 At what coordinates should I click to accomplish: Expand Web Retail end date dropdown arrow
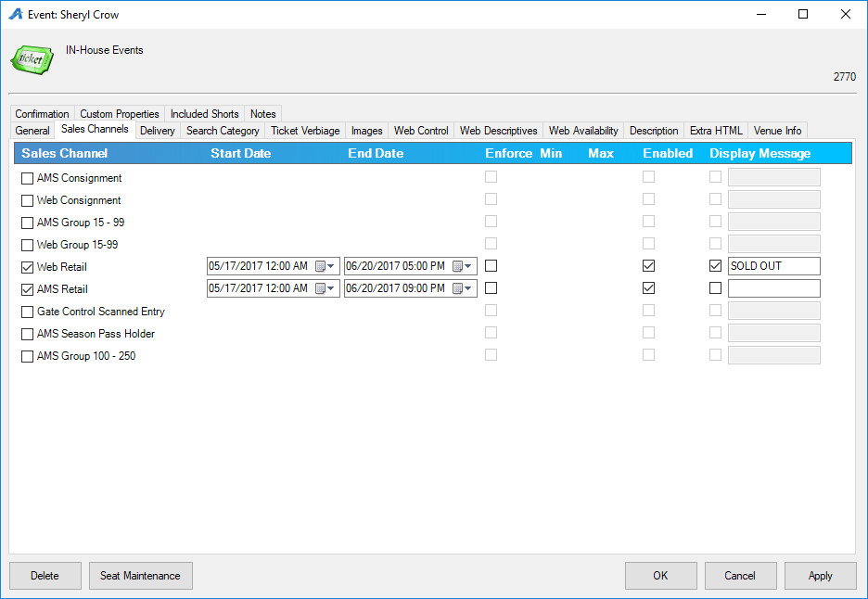(x=468, y=266)
